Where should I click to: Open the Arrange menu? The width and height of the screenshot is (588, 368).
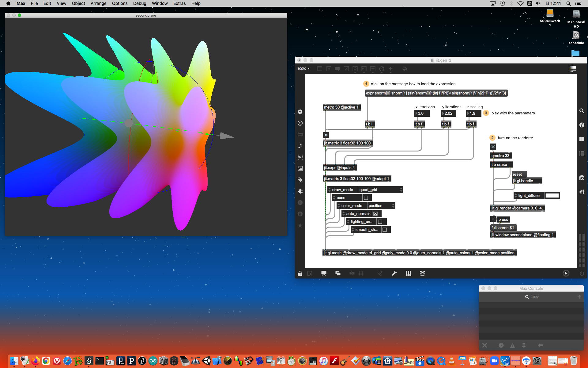click(x=98, y=3)
